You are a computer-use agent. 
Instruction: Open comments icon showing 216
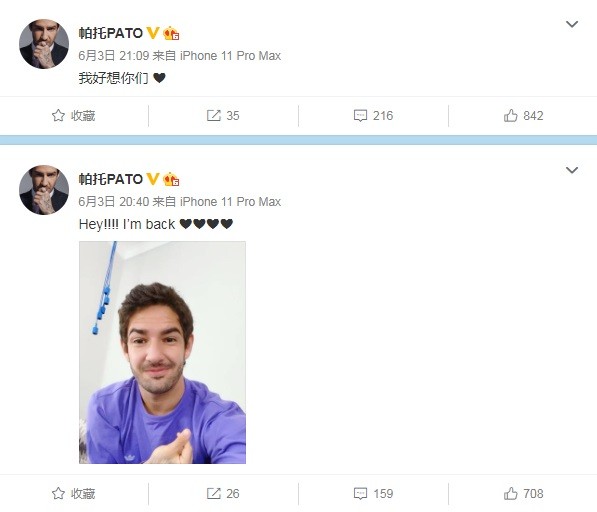tap(360, 115)
